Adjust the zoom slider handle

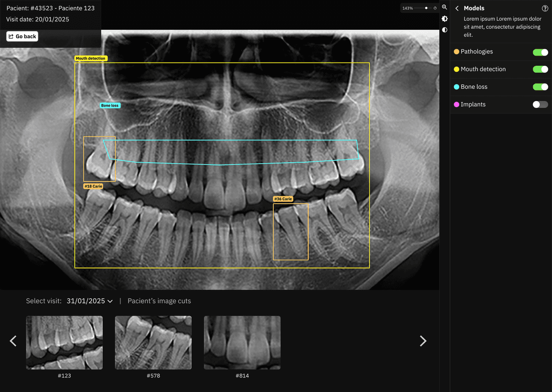pos(426,8)
